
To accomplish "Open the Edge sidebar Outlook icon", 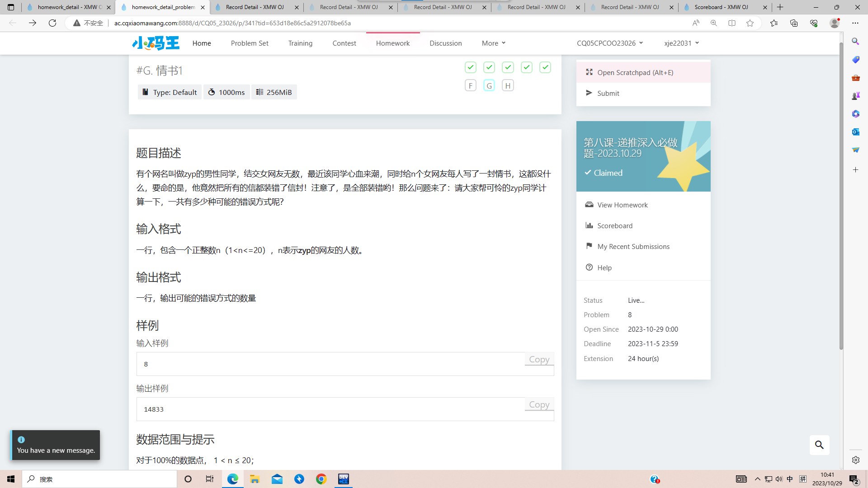I will (855, 132).
